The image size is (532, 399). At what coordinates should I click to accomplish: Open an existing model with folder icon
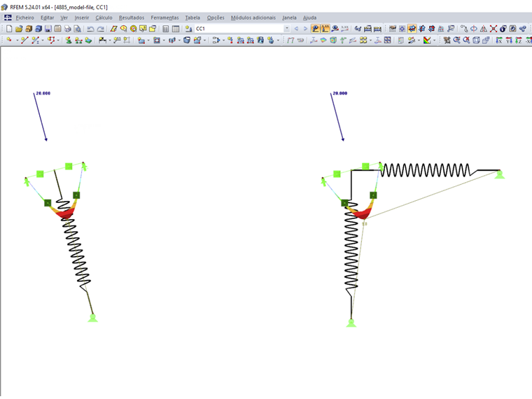[x=19, y=29]
